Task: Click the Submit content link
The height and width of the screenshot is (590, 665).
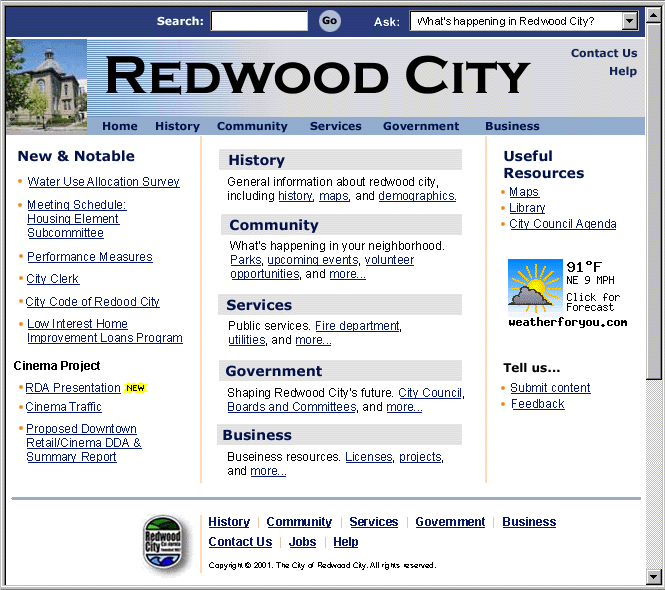Action: [x=550, y=388]
